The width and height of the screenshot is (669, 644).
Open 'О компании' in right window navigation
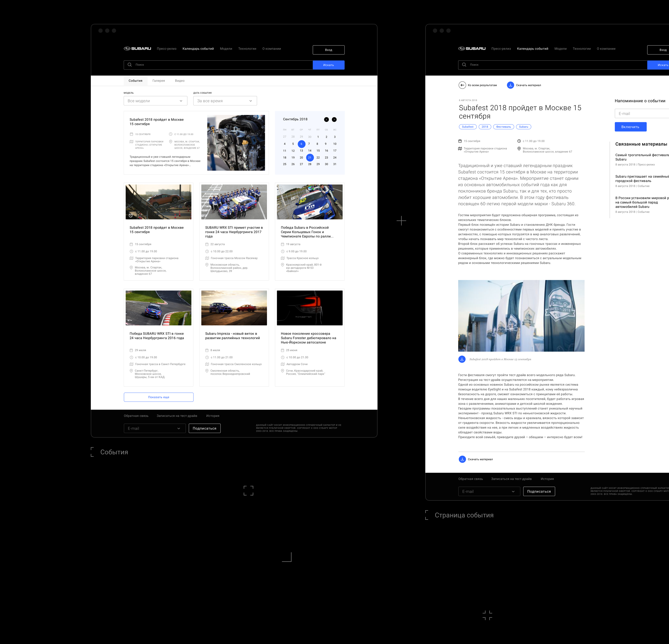tap(606, 49)
